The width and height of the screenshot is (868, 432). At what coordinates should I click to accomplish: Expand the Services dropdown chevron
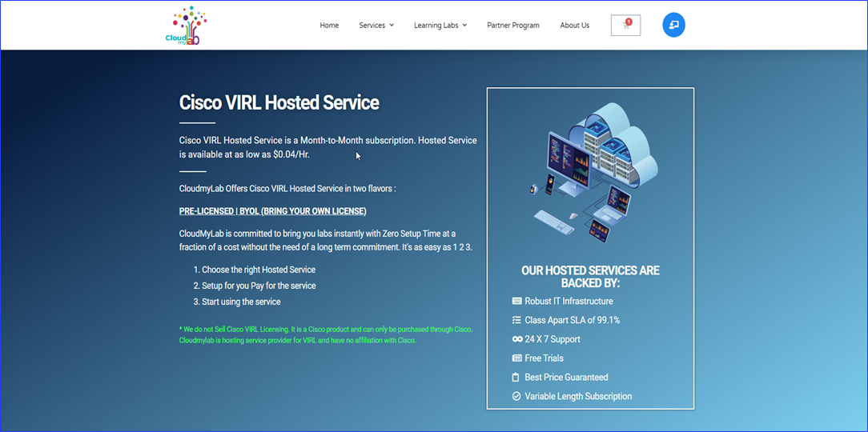(x=392, y=26)
